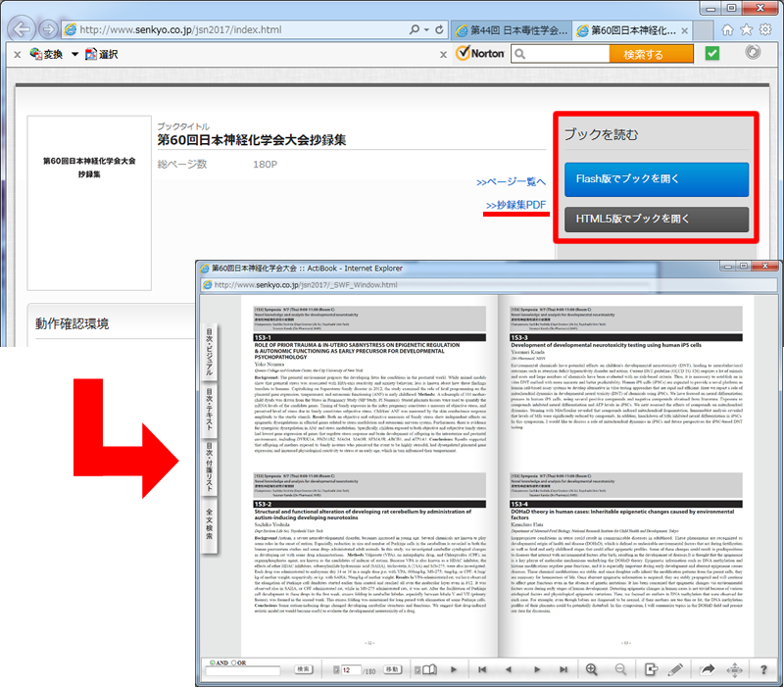Image resolution: width=784 pixels, height=688 pixels.
Task: Click the 移動 page jump button
Action: [393, 669]
